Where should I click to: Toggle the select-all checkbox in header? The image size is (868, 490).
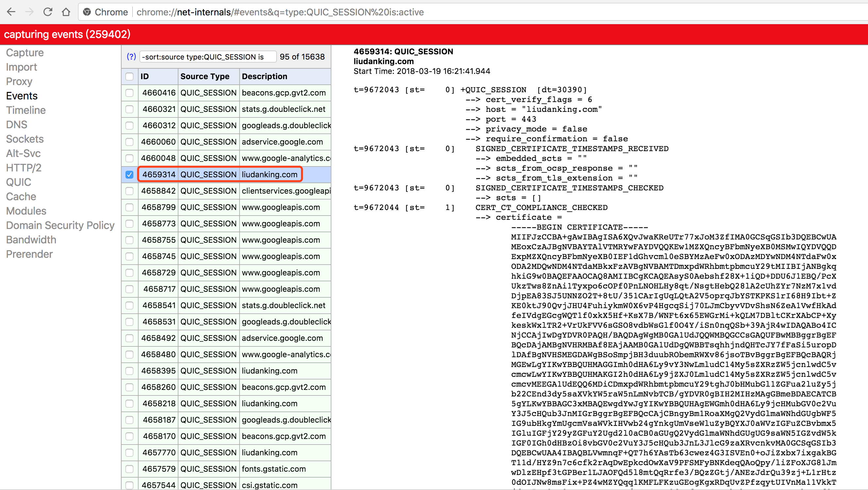[129, 77]
